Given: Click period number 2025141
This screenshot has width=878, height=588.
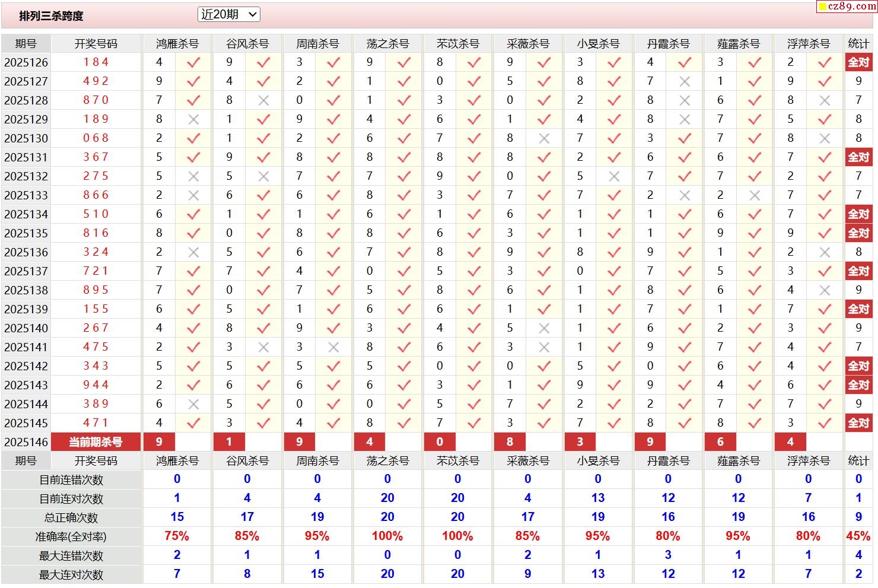Looking at the screenshot, I should pos(26,347).
